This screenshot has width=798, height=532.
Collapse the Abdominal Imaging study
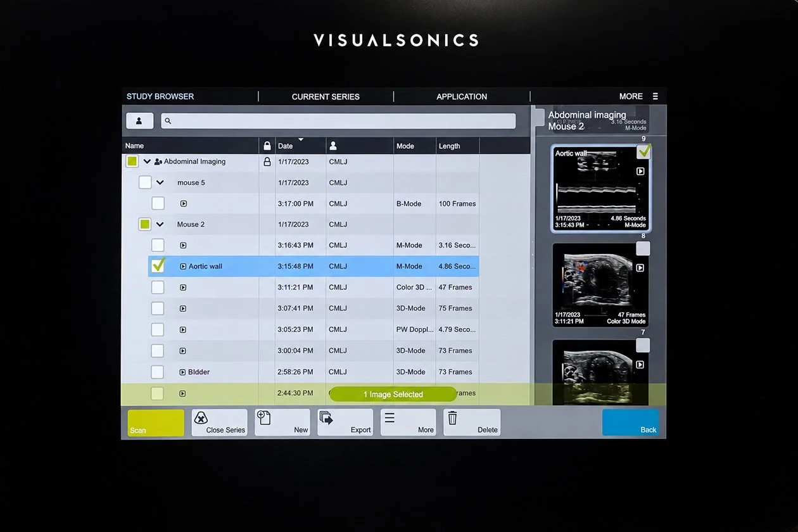point(147,161)
